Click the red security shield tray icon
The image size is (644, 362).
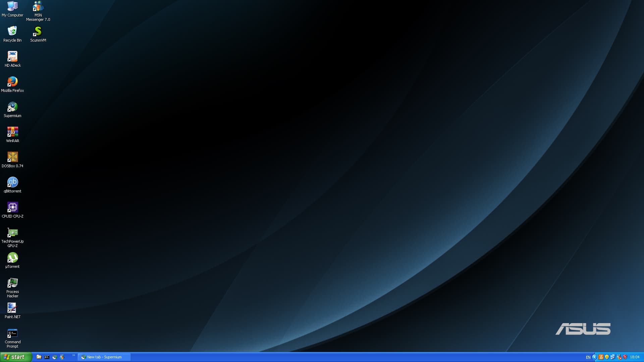point(625,357)
